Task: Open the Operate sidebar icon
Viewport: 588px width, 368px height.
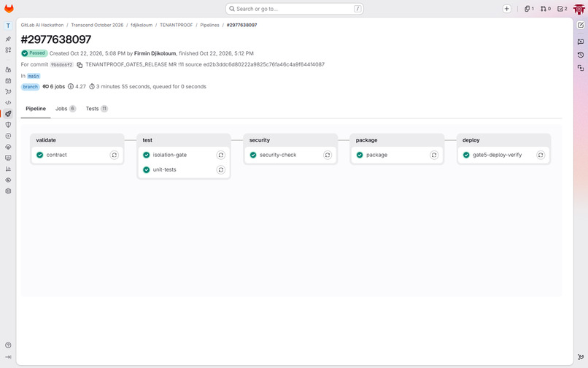Action: (8, 147)
